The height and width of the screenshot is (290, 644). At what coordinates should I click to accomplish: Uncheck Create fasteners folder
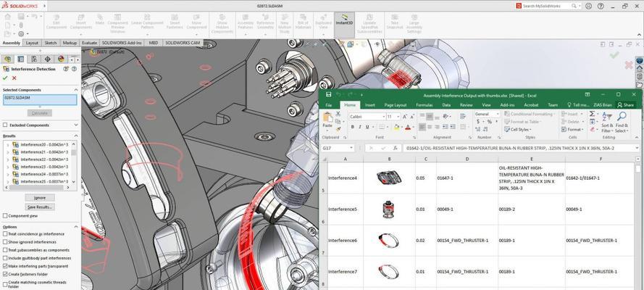[5, 274]
